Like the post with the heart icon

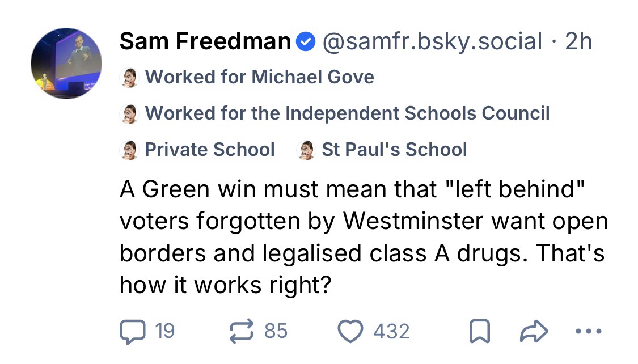(351, 331)
